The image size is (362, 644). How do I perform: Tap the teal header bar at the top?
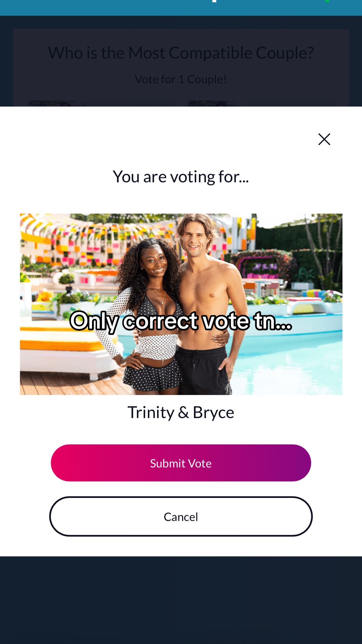pyautogui.click(x=181, y=8)
